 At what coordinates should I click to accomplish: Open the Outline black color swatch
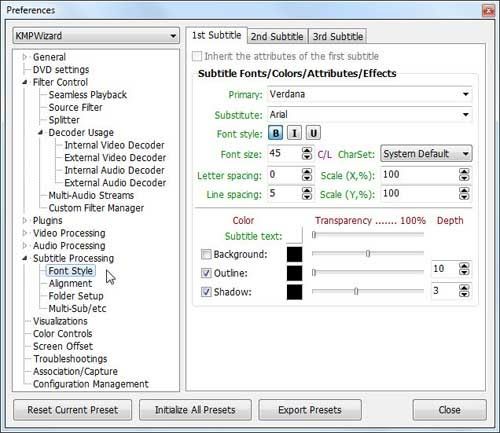pyautogui.click(x=294, y=273)
